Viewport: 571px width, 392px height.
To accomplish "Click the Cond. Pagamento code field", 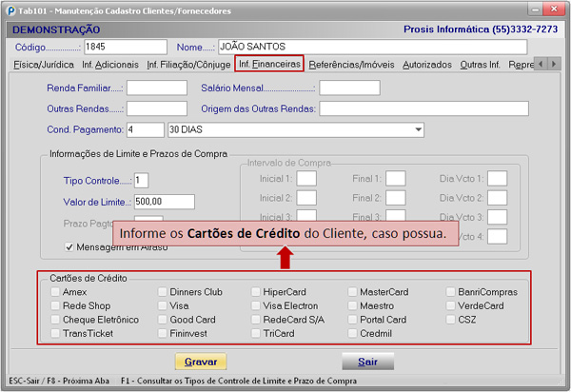I will click(x=146, y=130).
